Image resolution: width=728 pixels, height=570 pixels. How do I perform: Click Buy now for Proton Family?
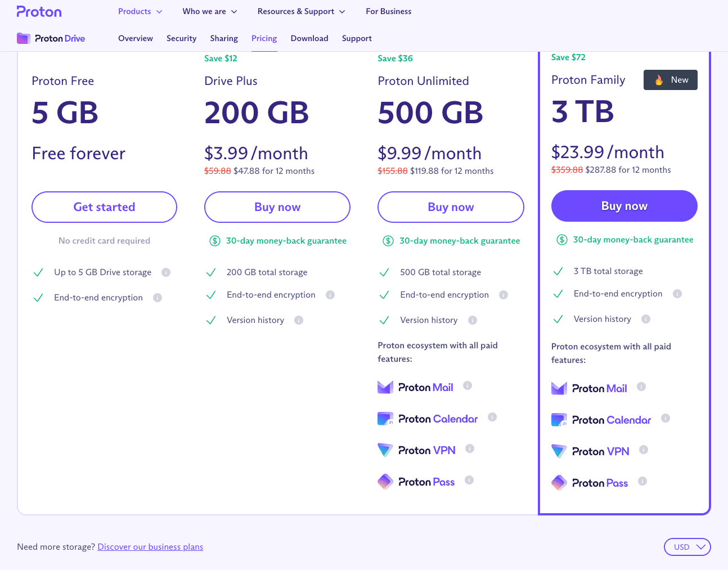click(624, 206)
